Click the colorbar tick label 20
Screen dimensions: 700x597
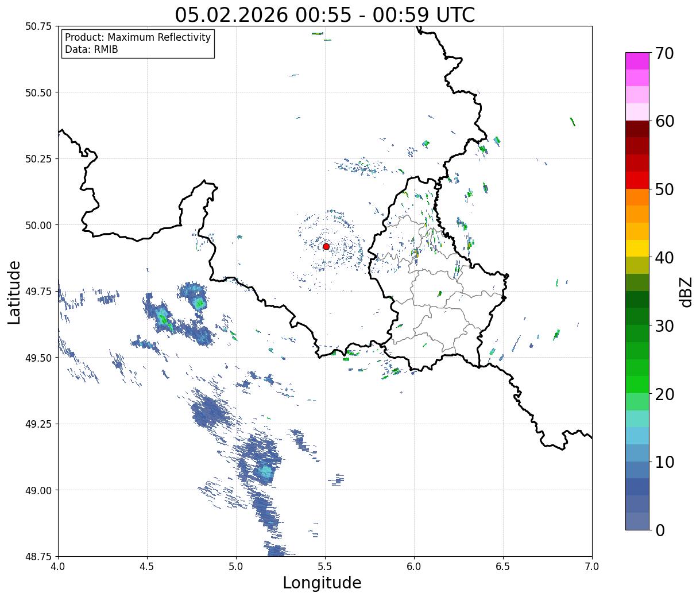(664, 394)
